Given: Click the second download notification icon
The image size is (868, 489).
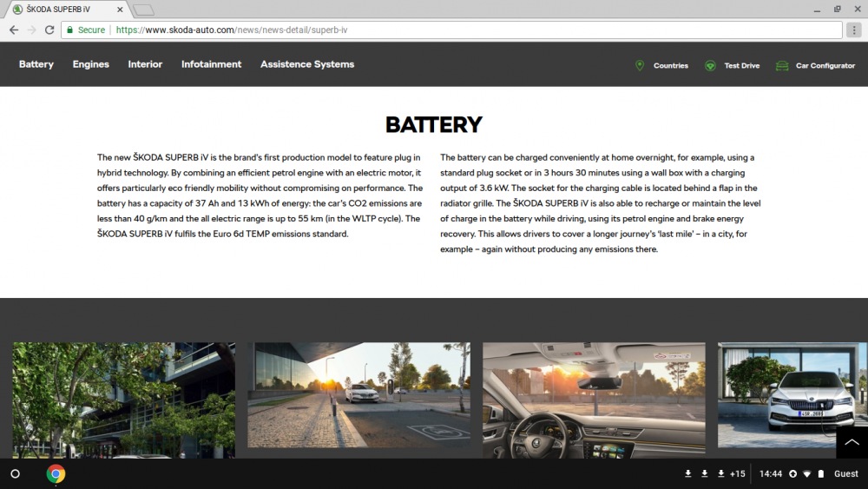Looking at the screenshot, I should tap(704, 473).
